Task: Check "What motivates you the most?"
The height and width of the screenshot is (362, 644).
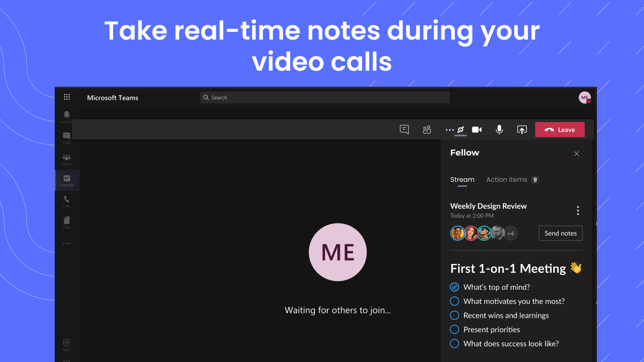Action: tap(454, 301)
